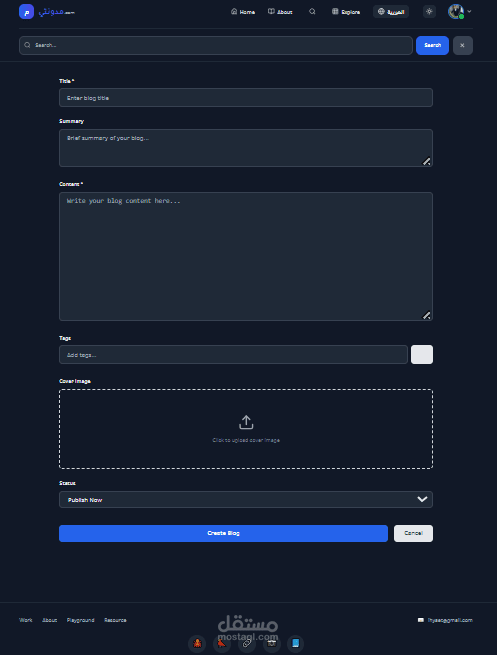Click the magnifier icon inside search field
Image resolution: width=497 pixels, height=655 pixels.
(x=27, y=45)
